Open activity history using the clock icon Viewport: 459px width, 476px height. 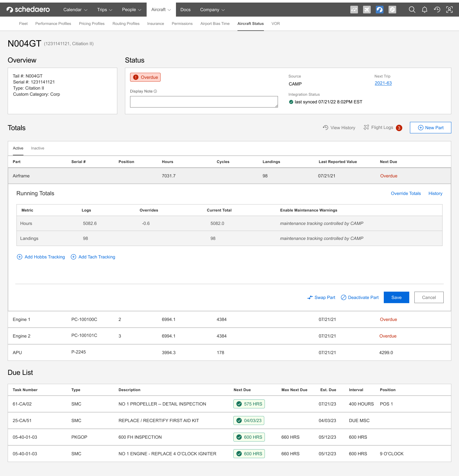tap(437, 10)
